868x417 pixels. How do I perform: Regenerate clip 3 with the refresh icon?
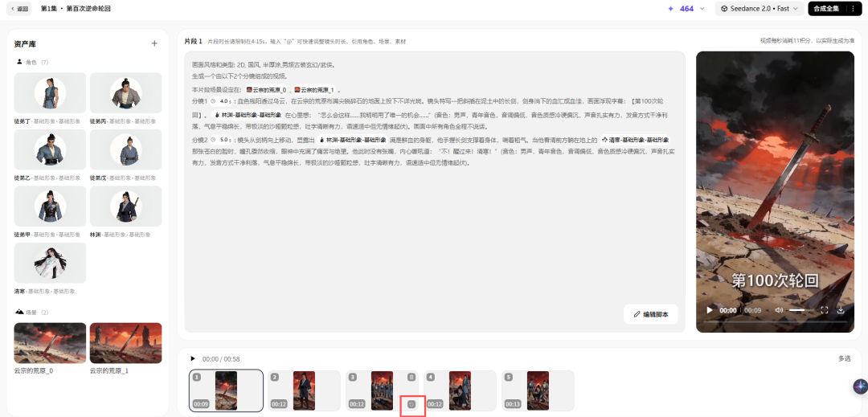[411, 404]
